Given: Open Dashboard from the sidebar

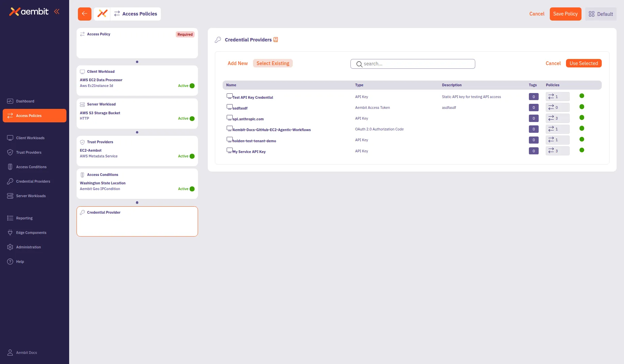Looking at the screenshot, I should (25, 101).
